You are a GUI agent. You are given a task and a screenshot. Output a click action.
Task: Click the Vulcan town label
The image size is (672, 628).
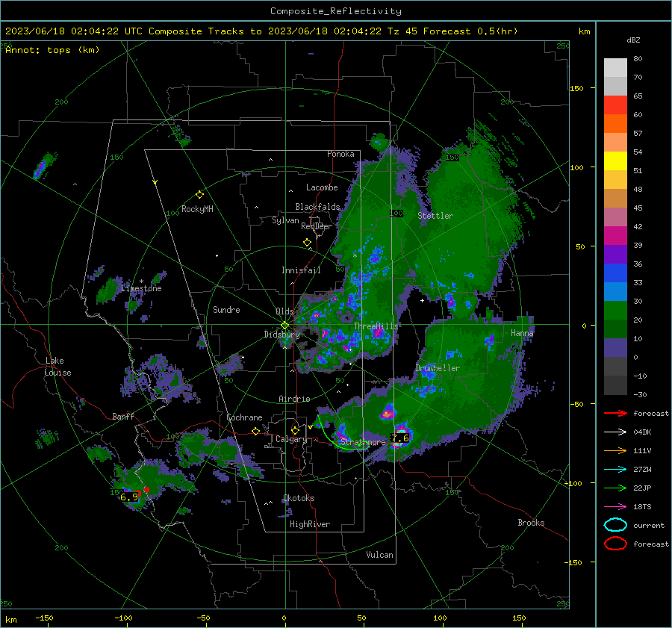[380, 555]
